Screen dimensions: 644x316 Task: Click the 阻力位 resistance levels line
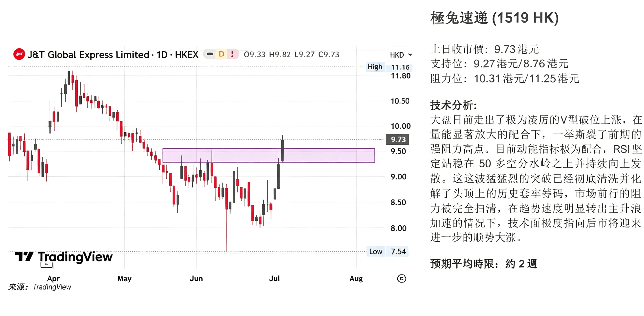click(505, 79)
